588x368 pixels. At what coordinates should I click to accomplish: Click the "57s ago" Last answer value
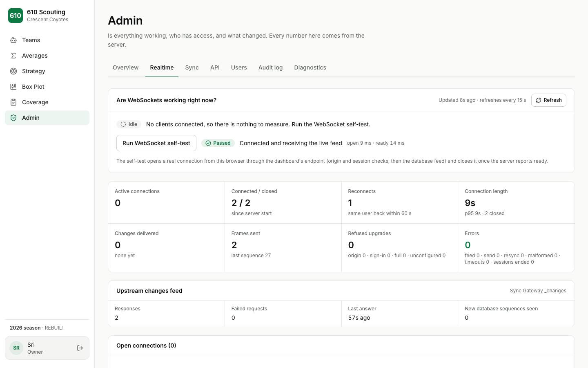click(x=359, y=318)
